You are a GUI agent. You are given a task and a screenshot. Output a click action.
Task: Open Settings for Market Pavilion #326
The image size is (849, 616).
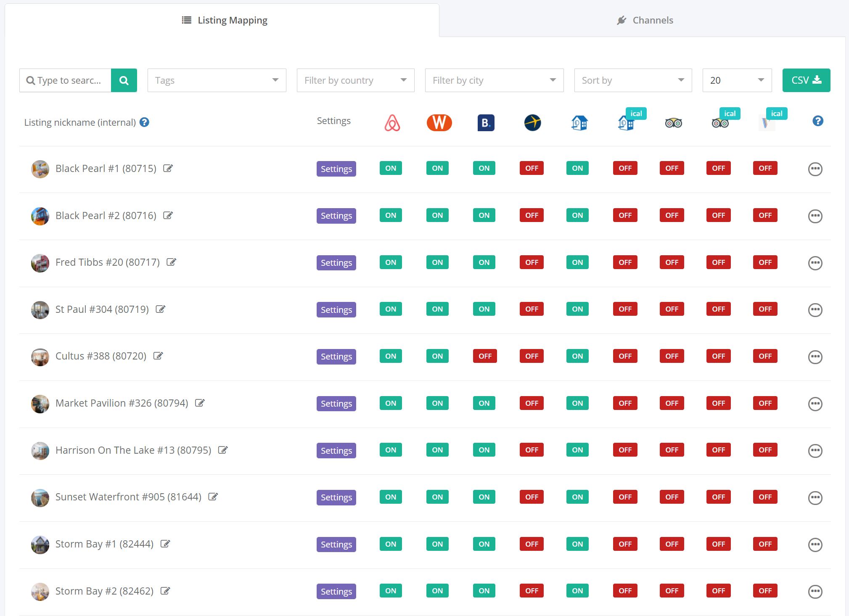point(336,404)
